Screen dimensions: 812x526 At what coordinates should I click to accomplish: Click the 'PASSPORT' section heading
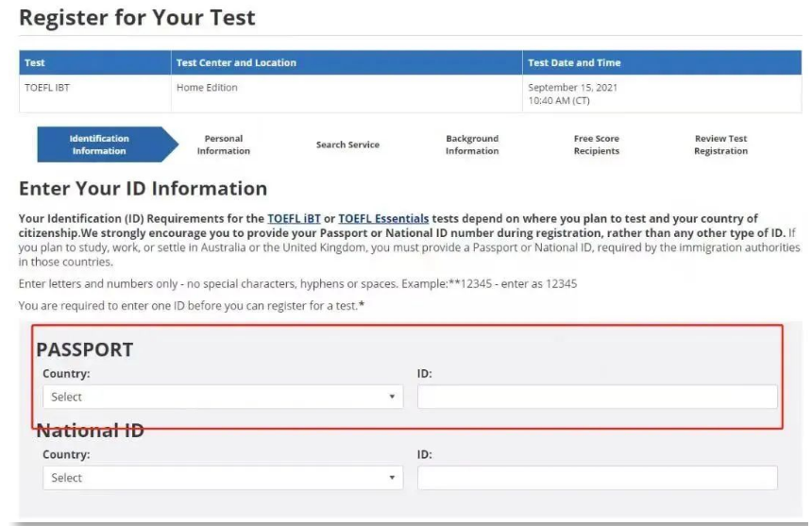tap(84, 349)
